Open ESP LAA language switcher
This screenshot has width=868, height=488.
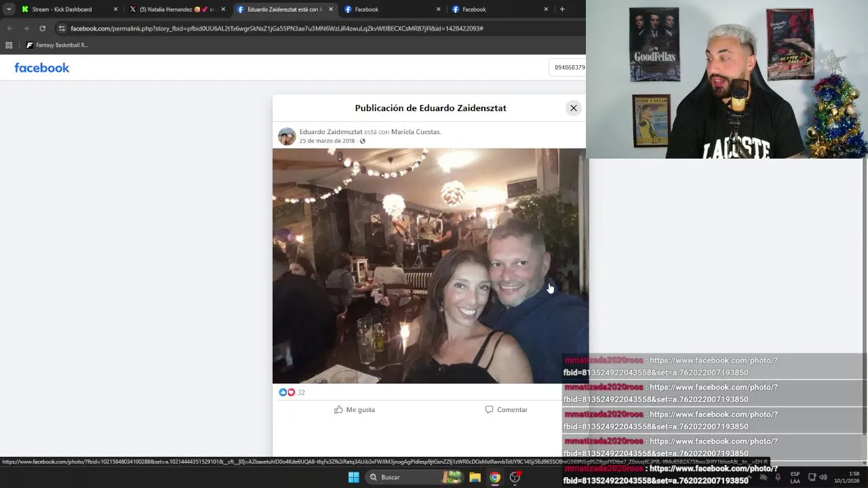click(x=795, y=477)
